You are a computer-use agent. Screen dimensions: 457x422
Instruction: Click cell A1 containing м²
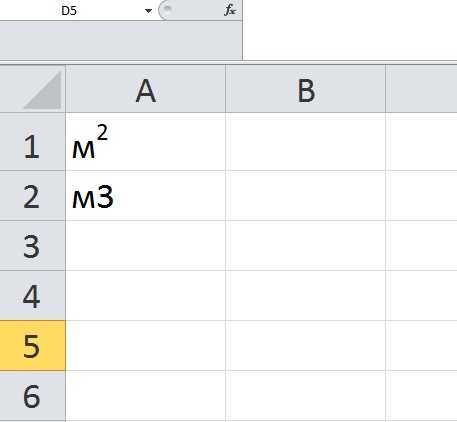[146, 142]
